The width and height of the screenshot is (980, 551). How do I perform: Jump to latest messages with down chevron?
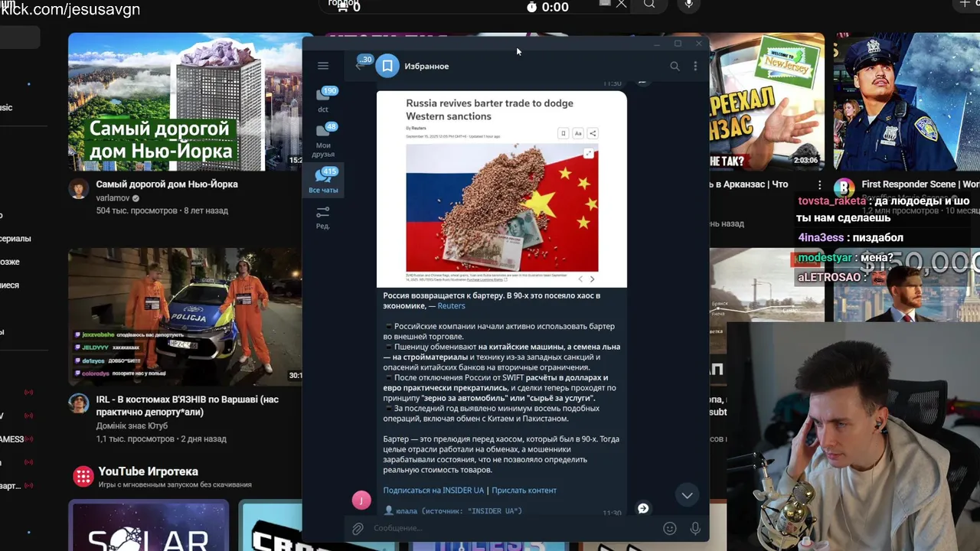[x=688, y=495]
